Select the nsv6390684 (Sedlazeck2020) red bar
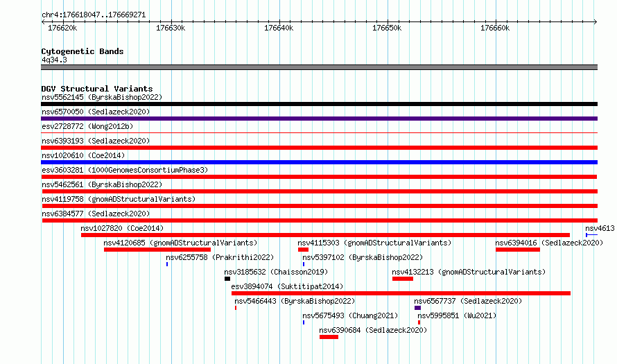The width and height of the screenshot is (617, 364). (329, 337)
